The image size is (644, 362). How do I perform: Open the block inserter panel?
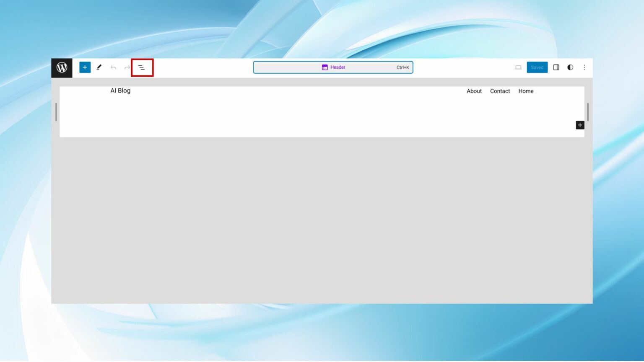[x=85, y=67]
